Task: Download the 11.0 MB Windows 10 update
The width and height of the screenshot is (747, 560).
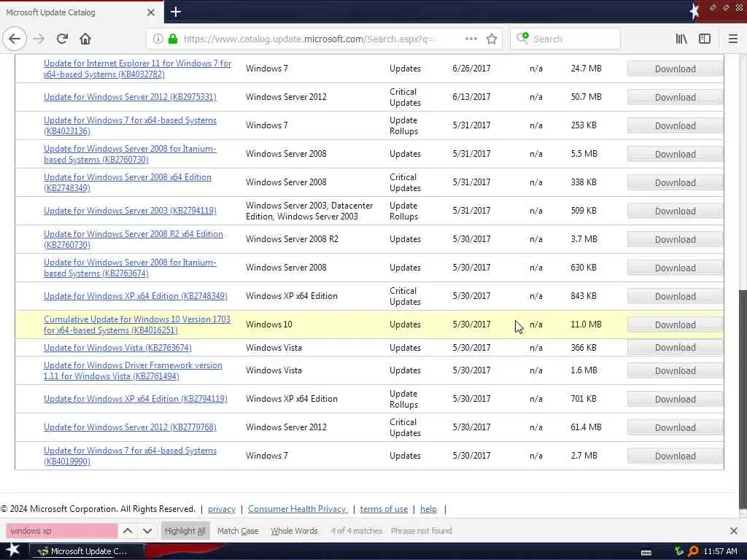Action: point(675,324)
